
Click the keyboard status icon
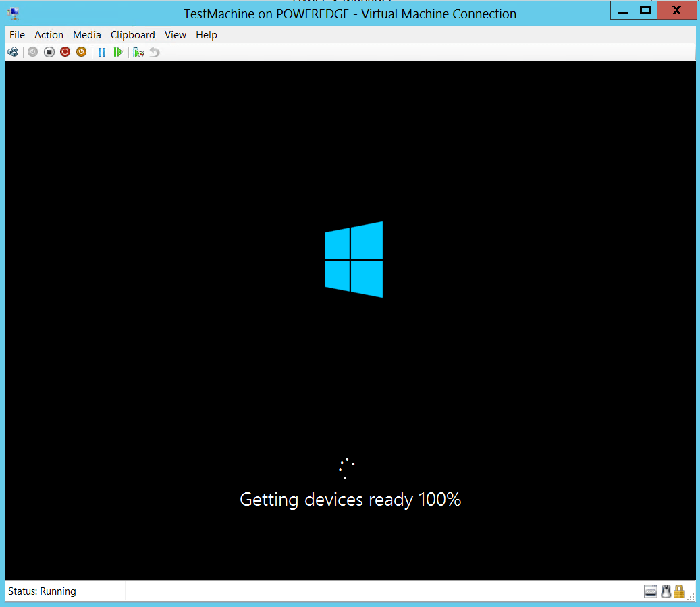pos(651,591)
